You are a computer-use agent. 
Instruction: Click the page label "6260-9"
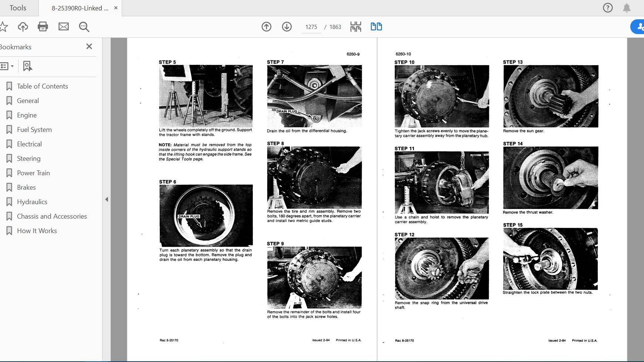click(x=353, y=54)
